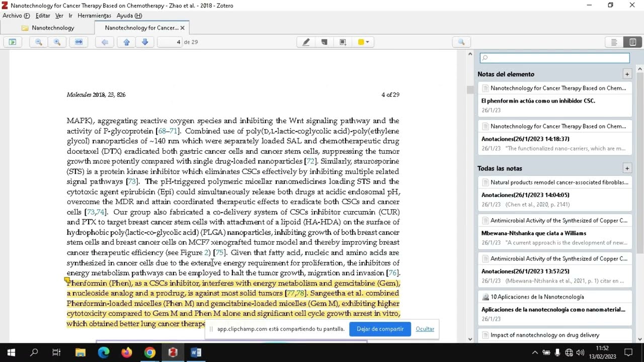Open the Archivo menu
The width and height of the screenshot is (644, 362).
coord(16,16)
